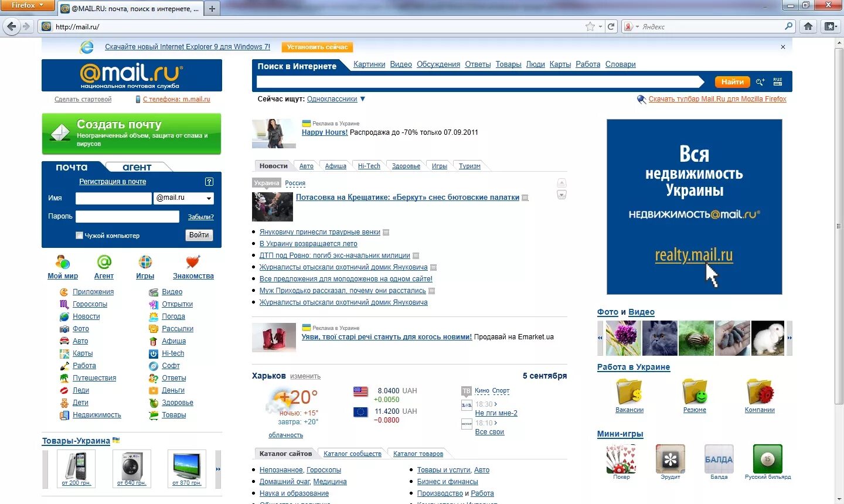Click the Вакансии folder icon
This screenshot has height=504, width=844.
629,391
